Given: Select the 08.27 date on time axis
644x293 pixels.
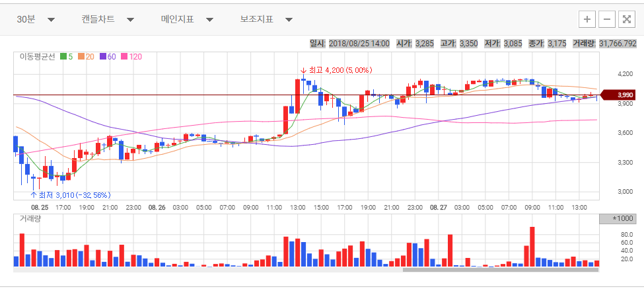Looking at the screenshot, I should 439,207.
